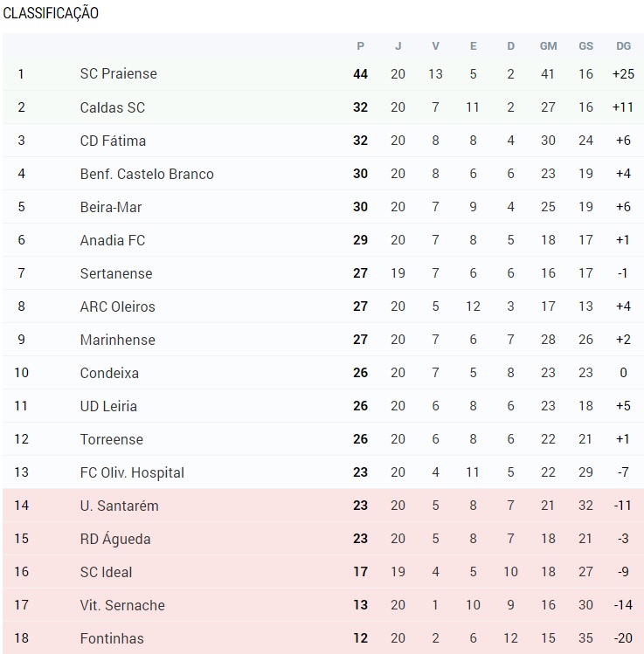Open Beira-Mar team page
644x654 pixels.
tap(111, 207)
